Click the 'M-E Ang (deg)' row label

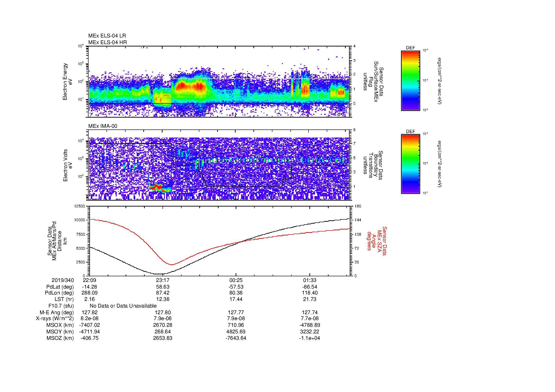tap(57, 312)
